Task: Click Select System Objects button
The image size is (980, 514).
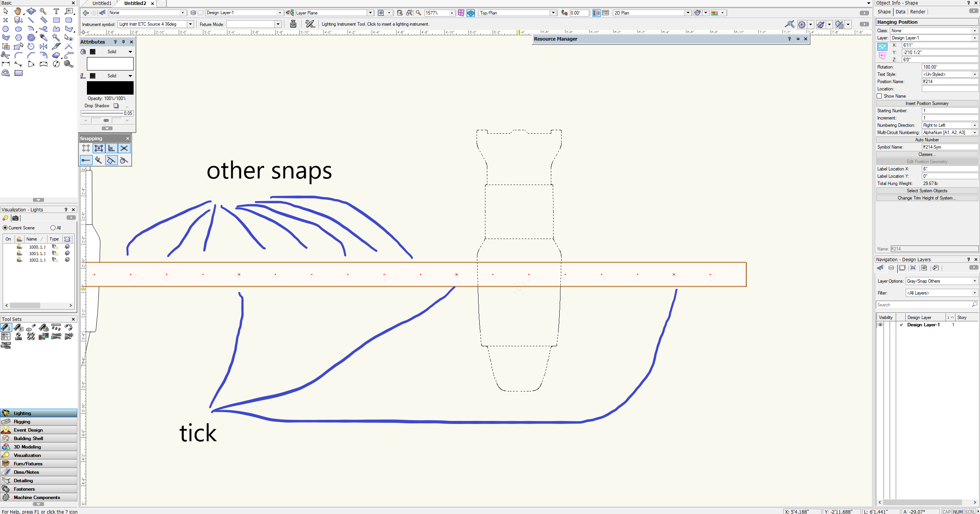Action: point(927,191)
